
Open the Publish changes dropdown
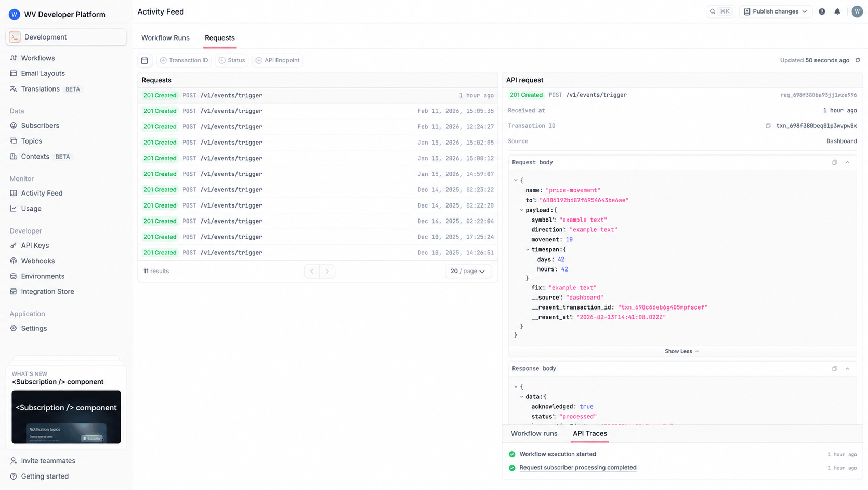pyautogui.click(x=775, y=11)
